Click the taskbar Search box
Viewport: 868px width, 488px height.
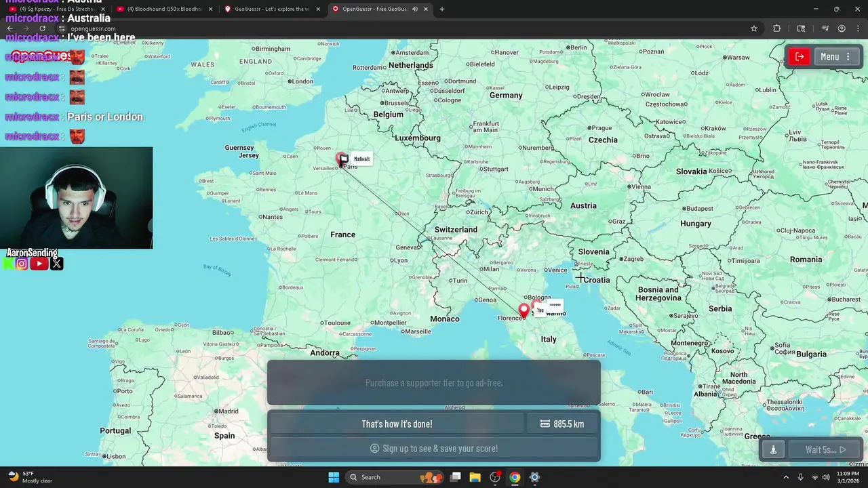pyautogui.click(x=393, y=477)
